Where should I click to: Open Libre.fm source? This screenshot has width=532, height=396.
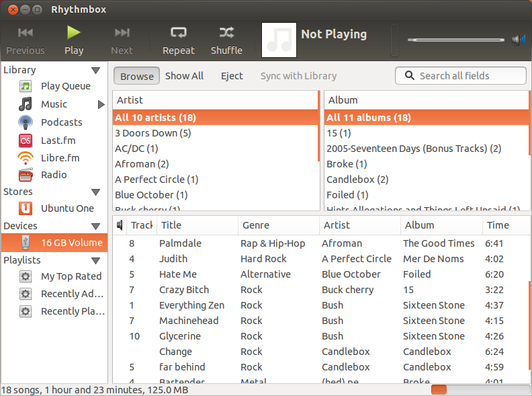[60, 157]
